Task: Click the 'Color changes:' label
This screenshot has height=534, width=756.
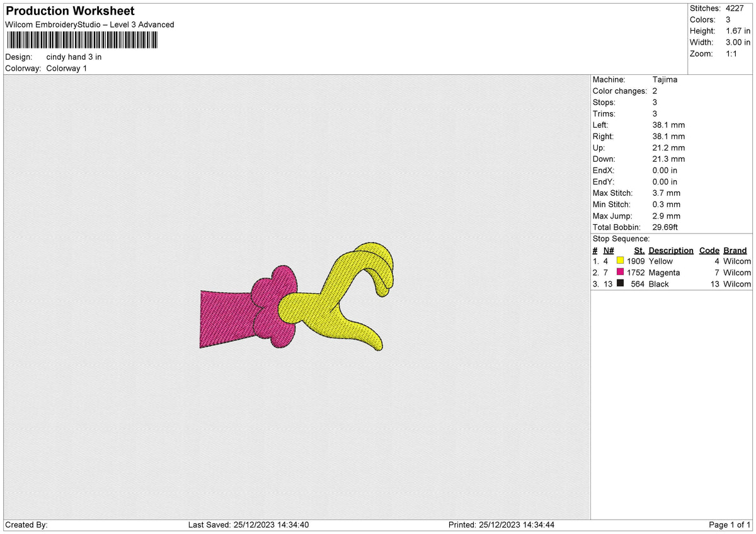Action: 620,91
